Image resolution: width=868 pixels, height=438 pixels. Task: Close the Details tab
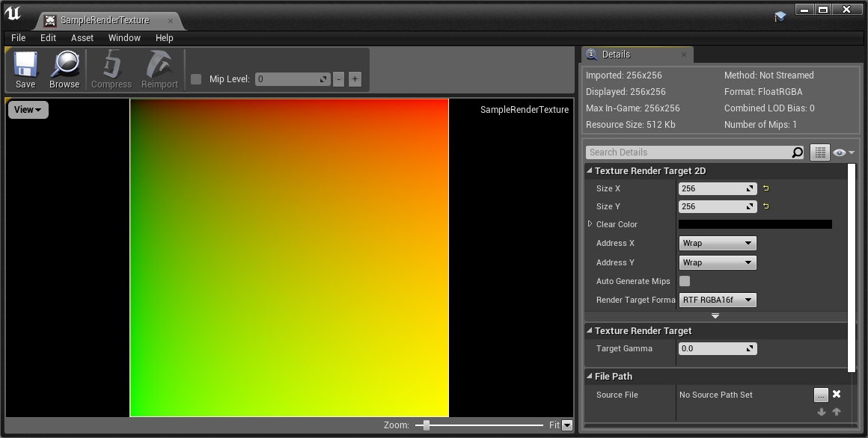click(x=684, y=55)
